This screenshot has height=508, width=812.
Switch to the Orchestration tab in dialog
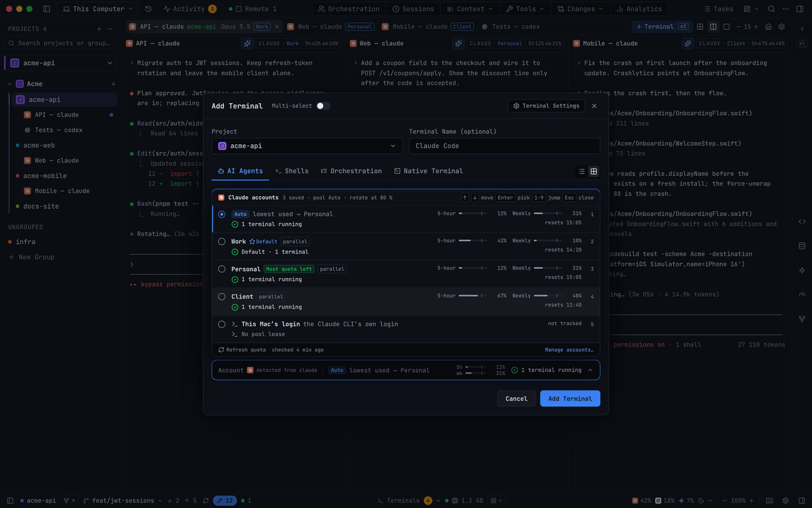(x=351, y=171)
